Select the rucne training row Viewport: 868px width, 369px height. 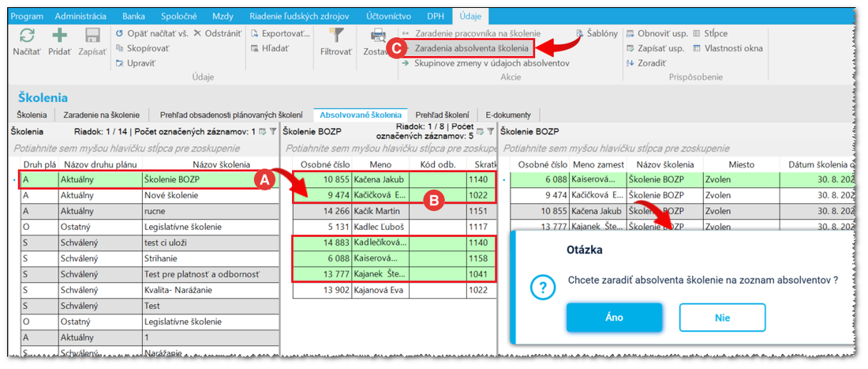click(149, 211)
